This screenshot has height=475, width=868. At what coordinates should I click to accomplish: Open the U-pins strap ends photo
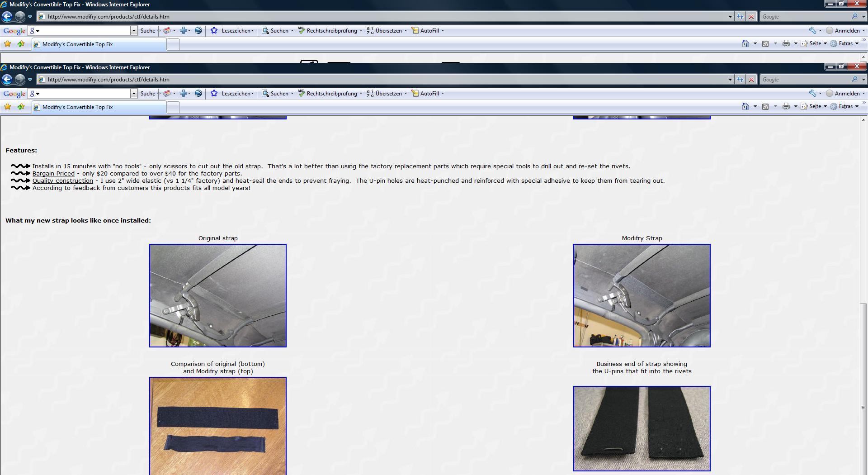(x=642, y=428)
